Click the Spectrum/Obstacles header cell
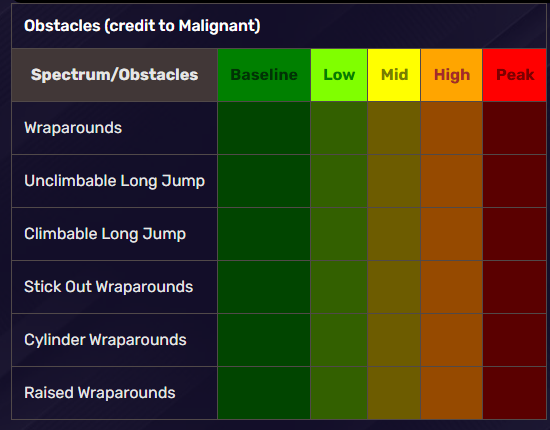Screen dimensions: 550x430 click(114, 75)
